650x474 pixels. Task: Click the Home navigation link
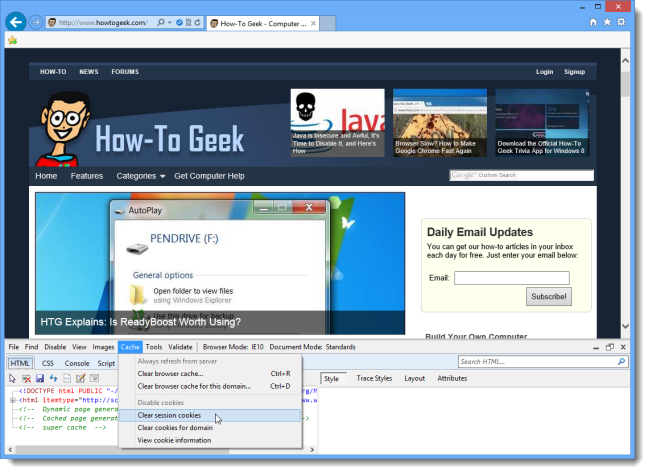[46, 176]
